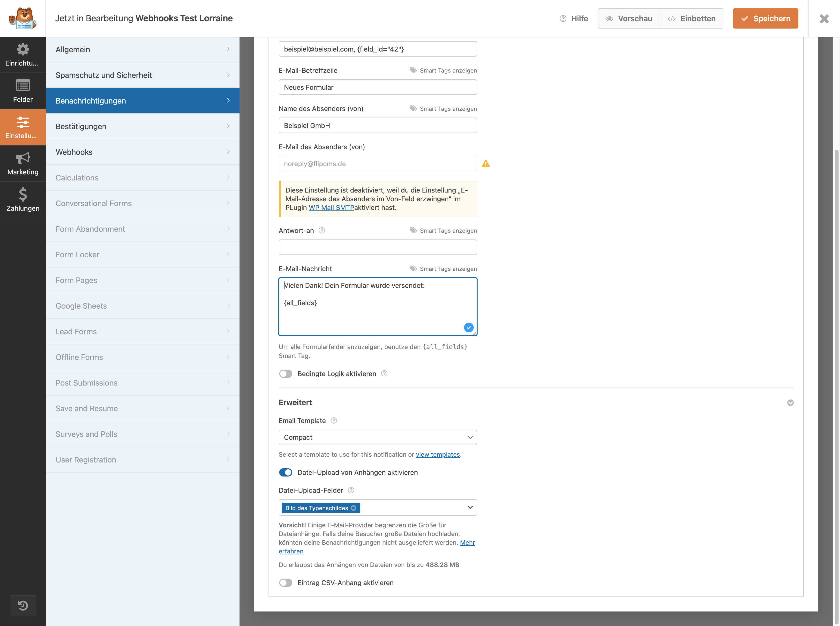Click the E-Mail-Betreffzeile input field
840x626 pixels.
click(x=378, y=87)
